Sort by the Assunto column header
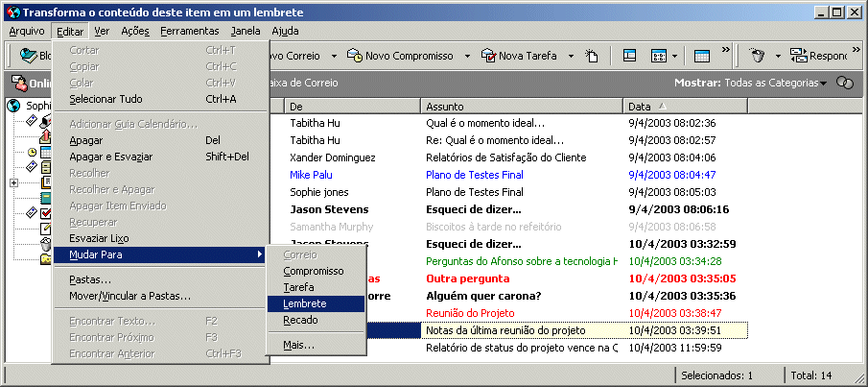 point(522,106)
